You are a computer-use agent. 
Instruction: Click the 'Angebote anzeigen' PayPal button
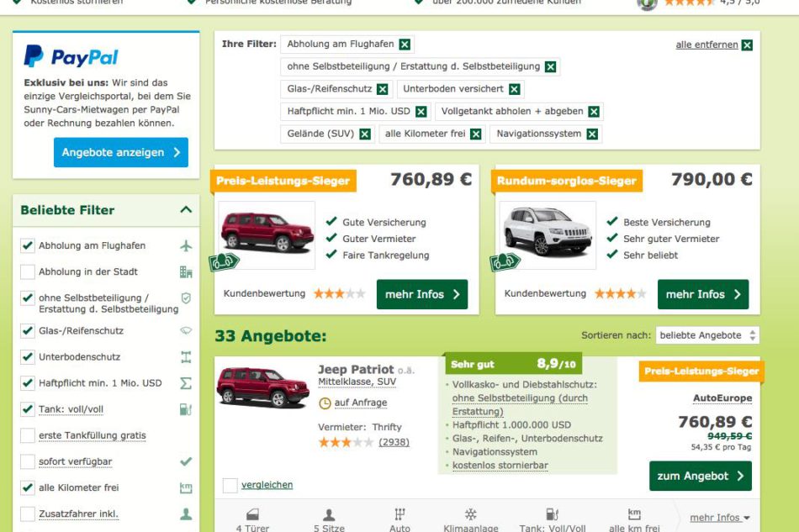(x=121, y=152)
